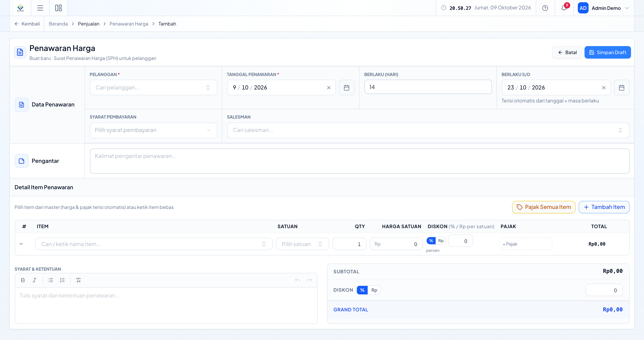Clear the Berlaku S/D date value
The width and height of the screenshot is (644, 340).
click(604, 87)
